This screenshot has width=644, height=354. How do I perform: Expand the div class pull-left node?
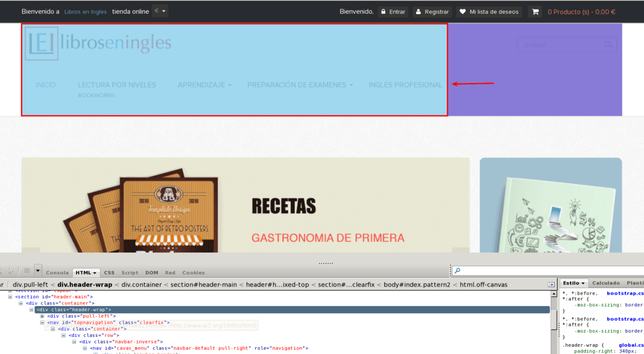pyautogui.click(x=42, y=316)
